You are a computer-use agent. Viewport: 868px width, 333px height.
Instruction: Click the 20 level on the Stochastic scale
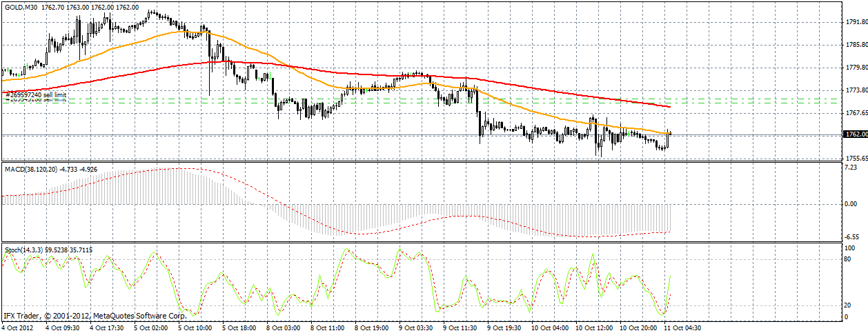[x=849, y=305]
